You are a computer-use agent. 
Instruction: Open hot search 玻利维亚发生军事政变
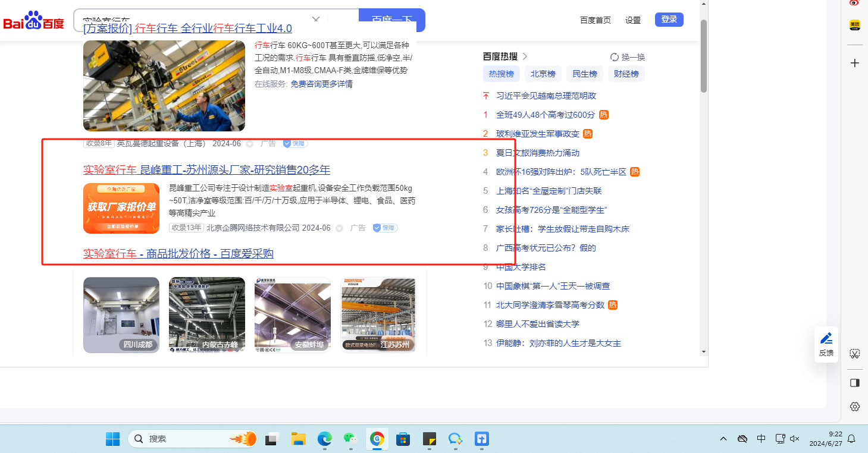pyautogui.click(x=538, y=134)
